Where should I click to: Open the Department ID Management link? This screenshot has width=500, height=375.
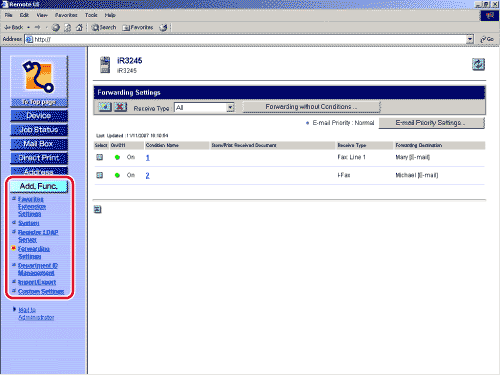click(38, 269)
